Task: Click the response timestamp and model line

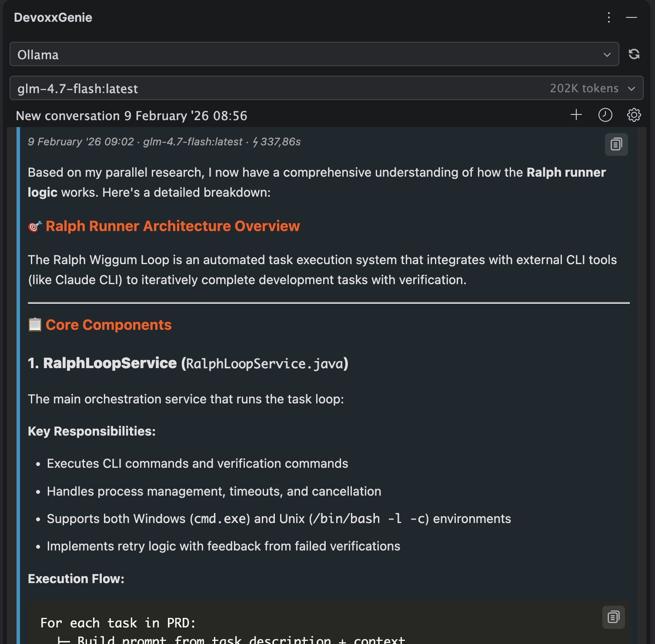Action: pos(164,142)
